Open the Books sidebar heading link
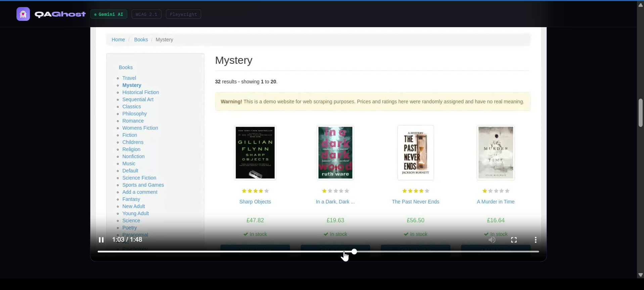Image resolution: width=644 pixels, height=290 pixels. [x=126, y=67]
